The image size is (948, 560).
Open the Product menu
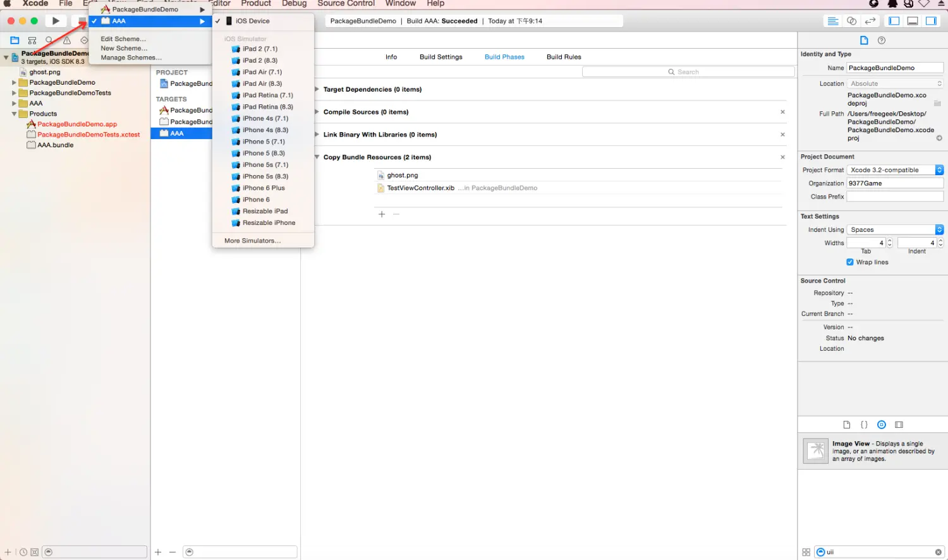tap(256, 4)
